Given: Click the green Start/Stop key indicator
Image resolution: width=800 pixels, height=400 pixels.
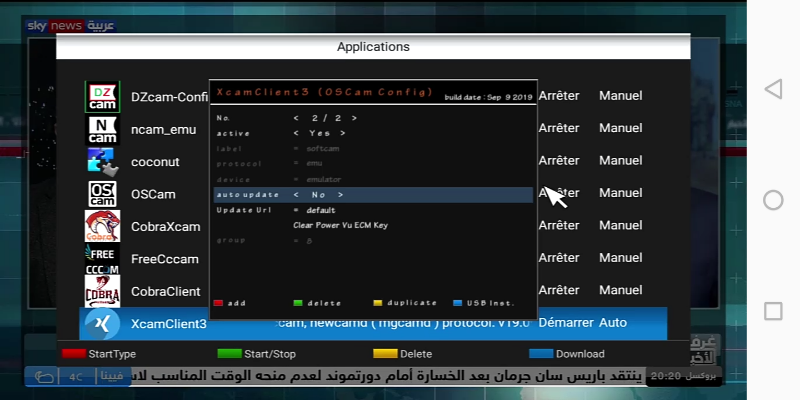Looking at the screenshot, I should pyautogui.click(x=229, y=354).
